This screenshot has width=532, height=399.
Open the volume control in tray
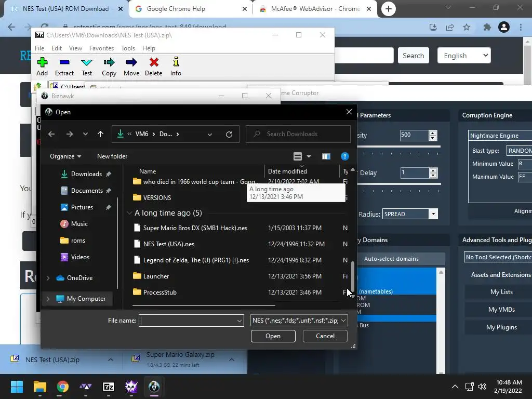pyautogui.click(x=482, y=387)
